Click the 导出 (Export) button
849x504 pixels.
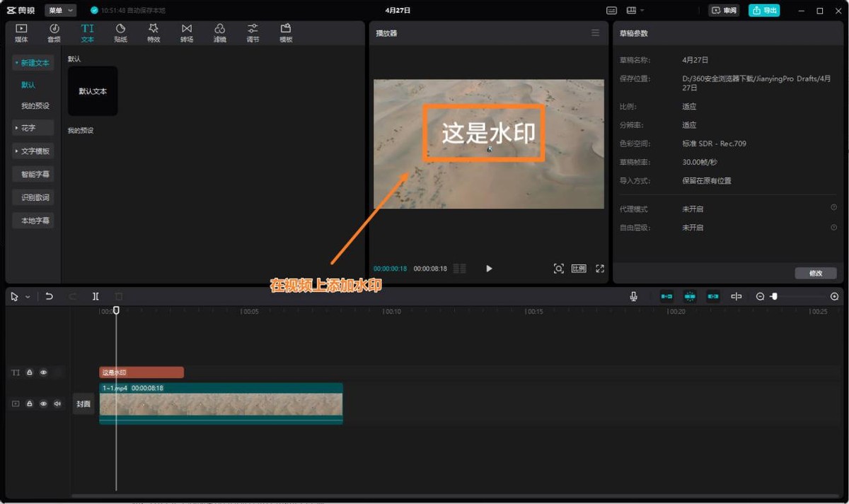pos(763,10)
